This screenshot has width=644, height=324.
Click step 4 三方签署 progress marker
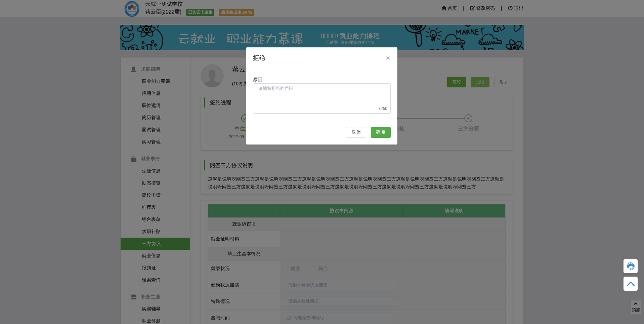pos(468,118)
